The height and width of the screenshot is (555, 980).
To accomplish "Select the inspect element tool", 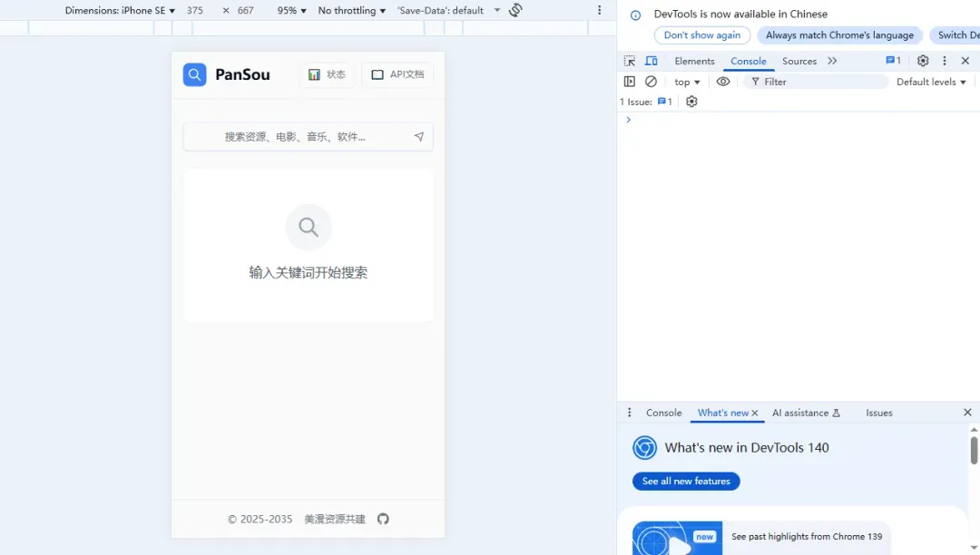I will coord(630,60).
